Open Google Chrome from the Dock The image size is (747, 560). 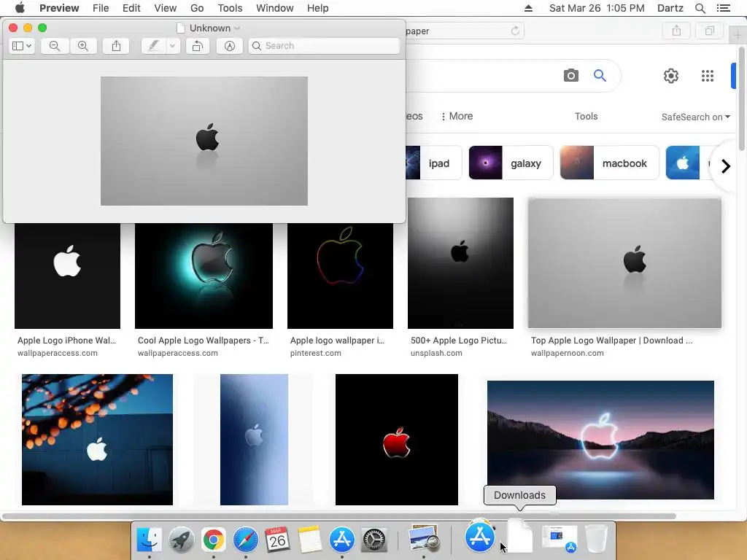(214, 540)
